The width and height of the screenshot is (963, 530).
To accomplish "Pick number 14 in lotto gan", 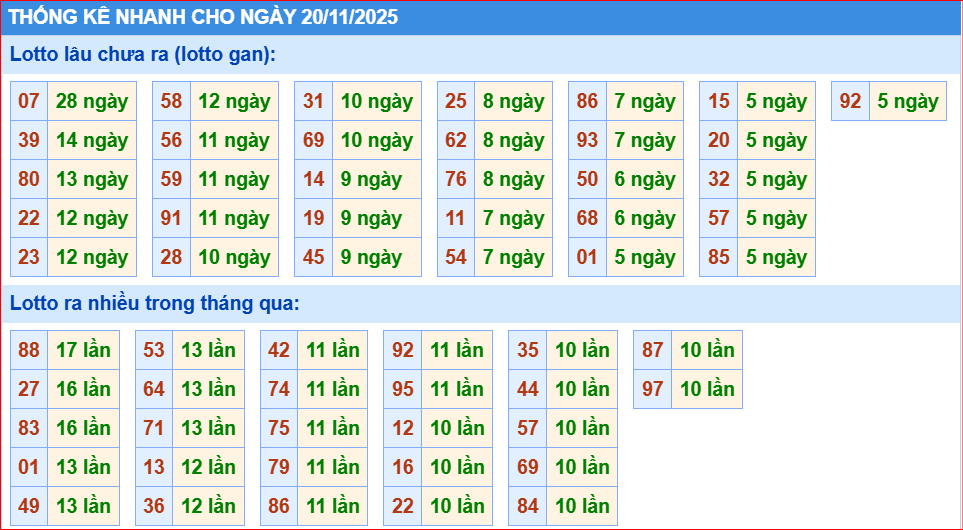I will coord(313,179).
